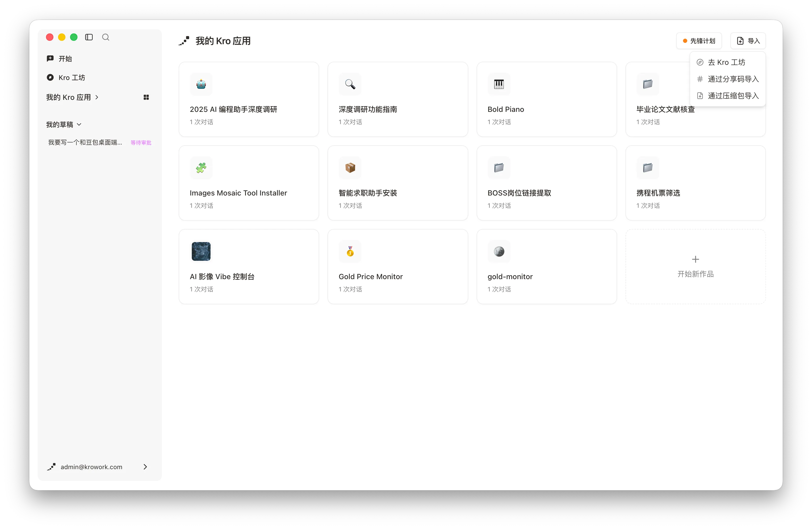Image resolution: width=812 pixels, height=529 pixels.
Task: Open the Bold Piano app title
Action: pos(506,110)
